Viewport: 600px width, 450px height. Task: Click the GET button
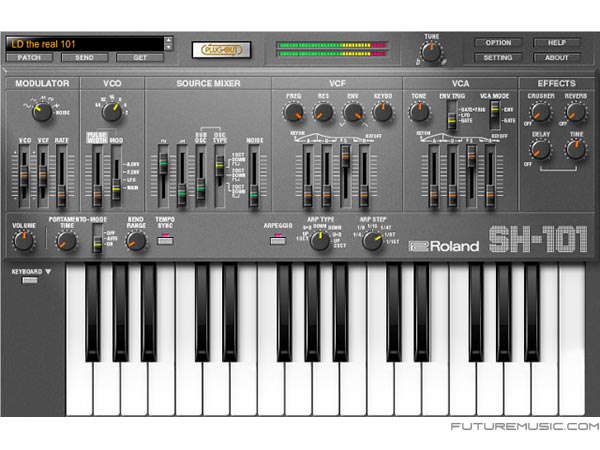click(x=140, y=58)
